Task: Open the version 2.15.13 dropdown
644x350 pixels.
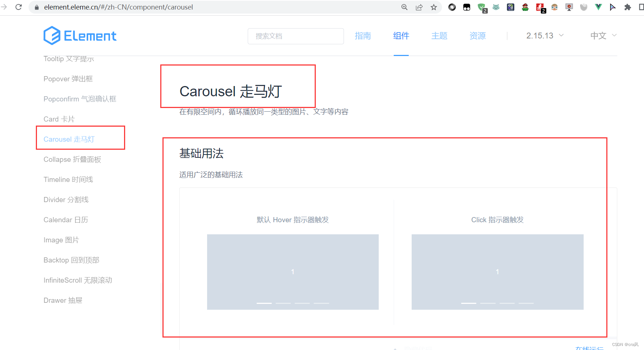Action: tap(545, 36)
